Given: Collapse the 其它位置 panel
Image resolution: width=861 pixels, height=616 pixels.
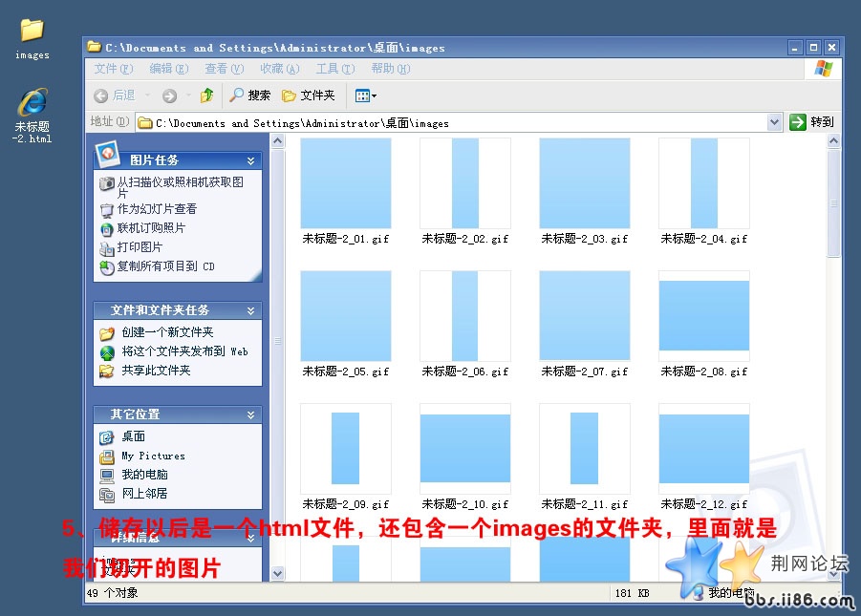Looking at the screenshot, I should pyautogui.click(x=250, y=414).
